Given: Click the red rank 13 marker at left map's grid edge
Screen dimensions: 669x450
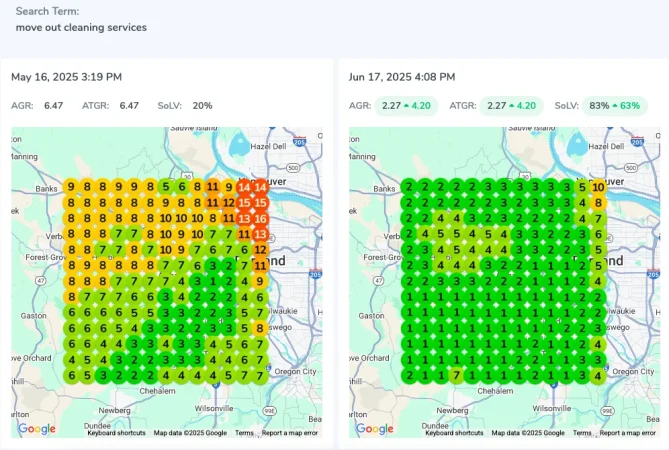Looking at the screenshot, I should click(260, 234).
